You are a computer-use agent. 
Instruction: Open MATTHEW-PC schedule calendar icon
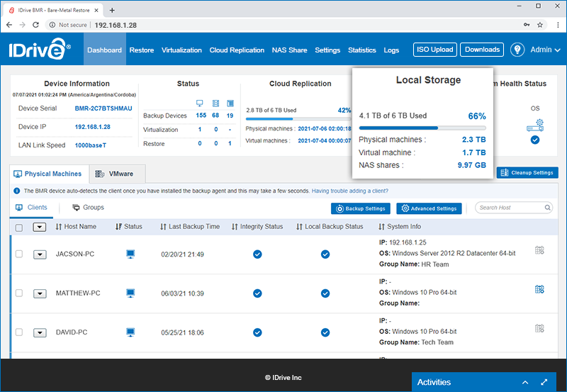click(x=539, y=289)
